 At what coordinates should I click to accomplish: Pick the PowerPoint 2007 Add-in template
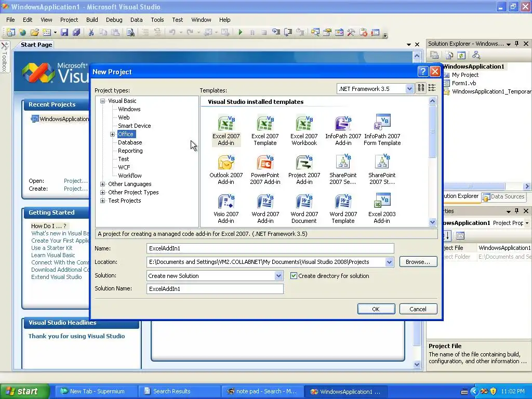[265, 170]
